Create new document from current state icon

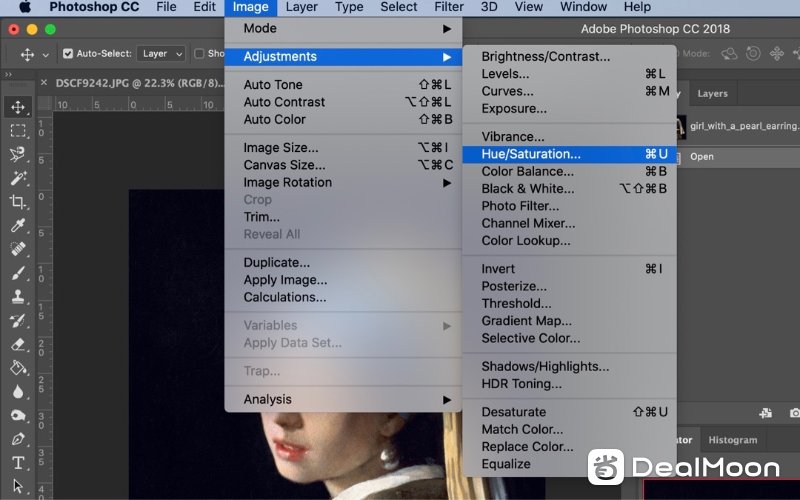click(765, 413)
